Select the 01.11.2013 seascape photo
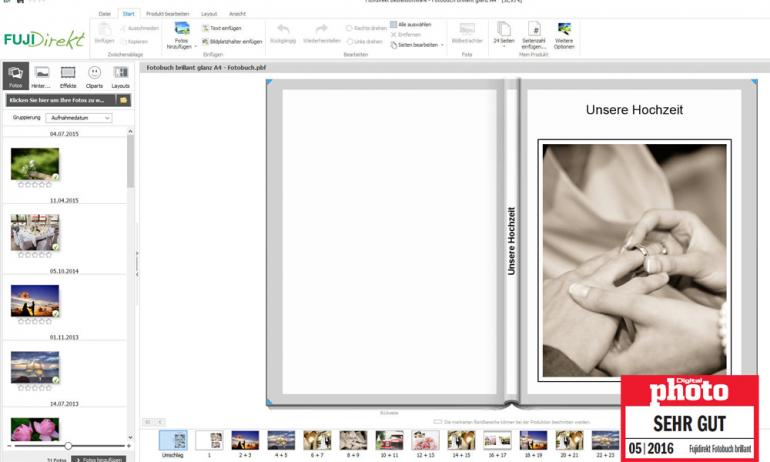 35,367
